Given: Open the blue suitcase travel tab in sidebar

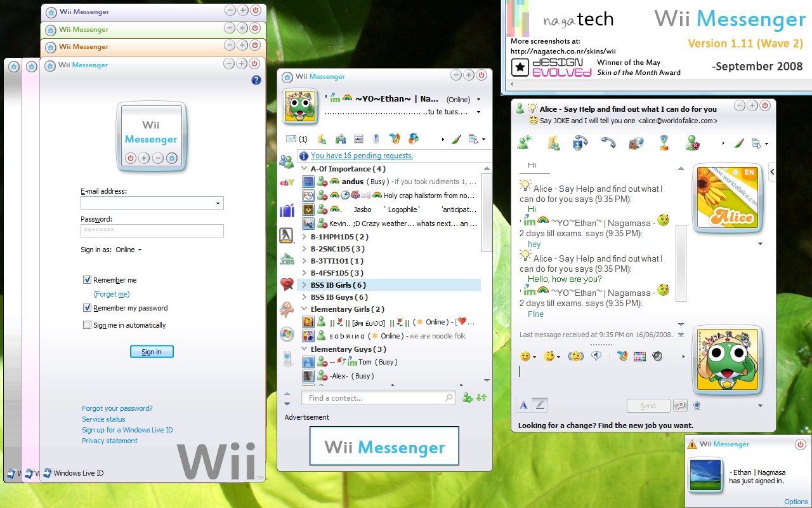Looking at the screenshot, I should point(287,210).
